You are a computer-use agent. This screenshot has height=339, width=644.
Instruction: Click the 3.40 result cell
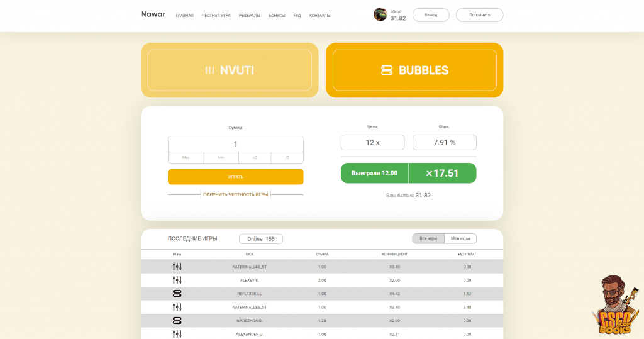click(x=467, y=307)
